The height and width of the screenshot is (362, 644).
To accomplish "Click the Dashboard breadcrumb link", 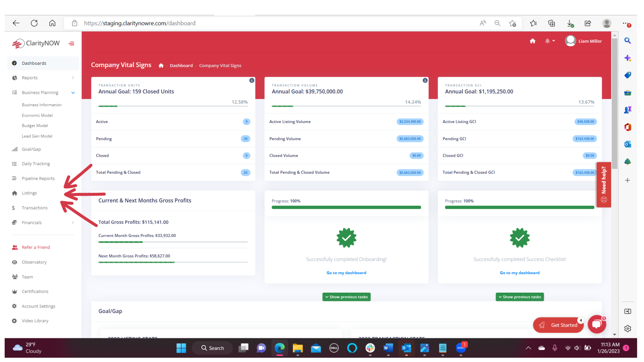I will tap(181, 65).
